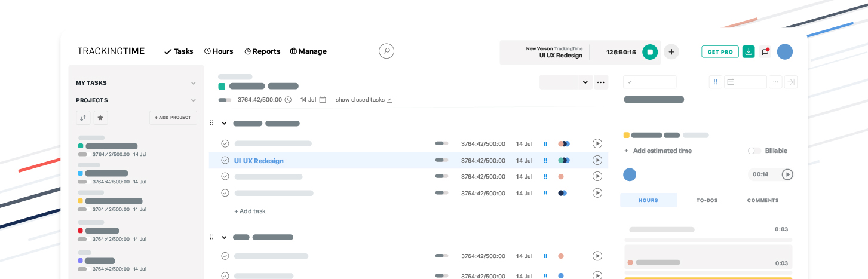Toggle the Billable switch

pyautogui.click(x=754, y=151)
